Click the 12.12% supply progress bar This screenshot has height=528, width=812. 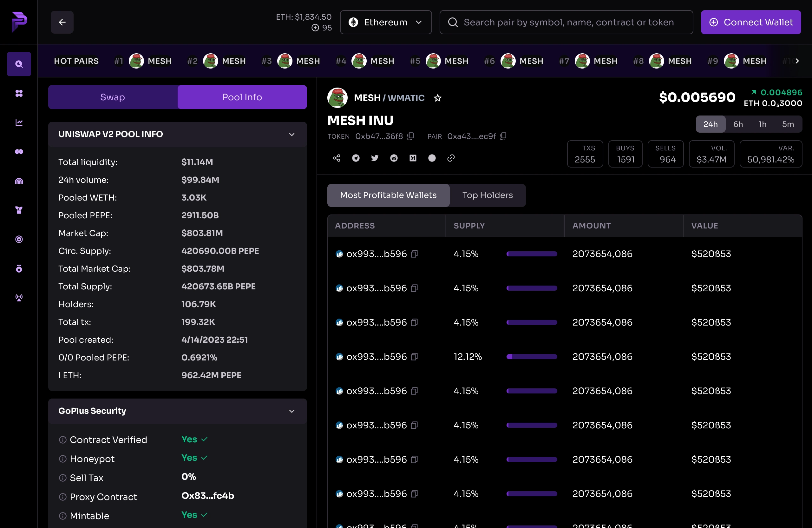[532, 357]
